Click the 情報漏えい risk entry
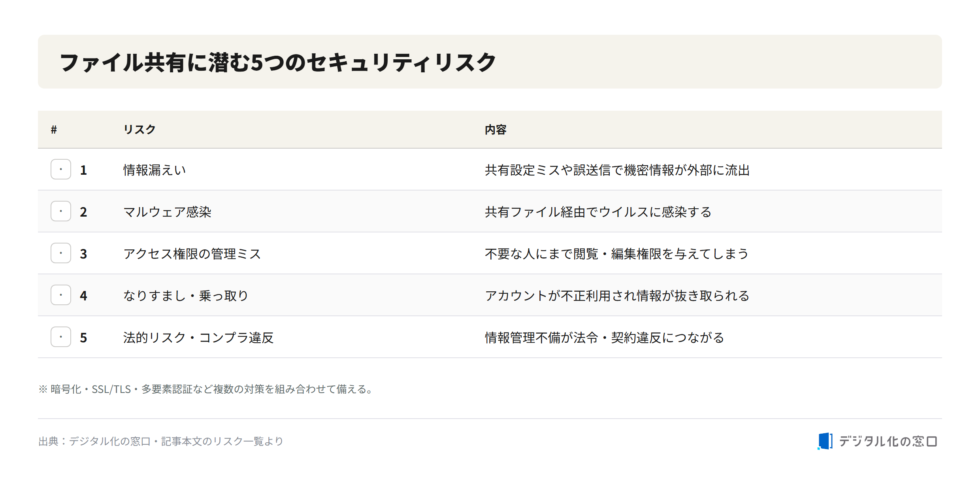 pyautogui.click(x=155, y=170)
